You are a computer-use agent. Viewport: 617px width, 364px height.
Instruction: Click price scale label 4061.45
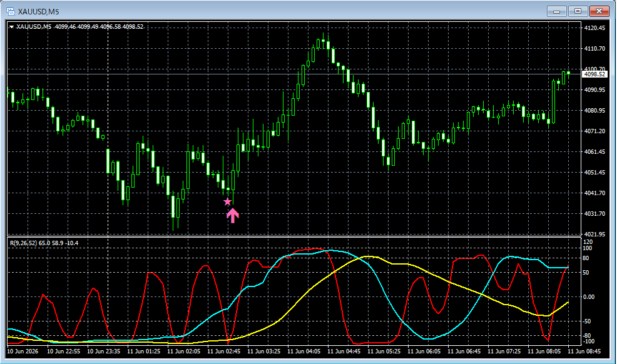pos(594,152)
